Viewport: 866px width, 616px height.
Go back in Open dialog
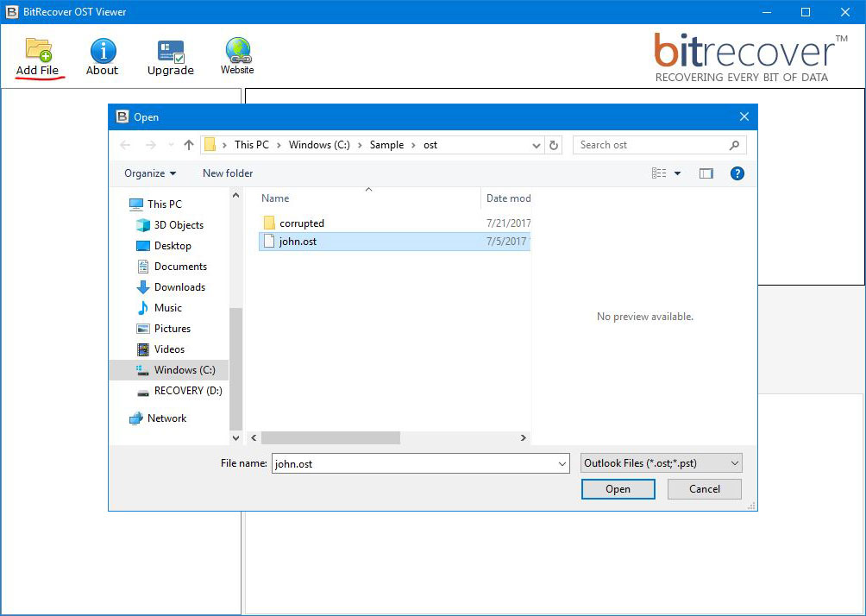tap(125, 145)
